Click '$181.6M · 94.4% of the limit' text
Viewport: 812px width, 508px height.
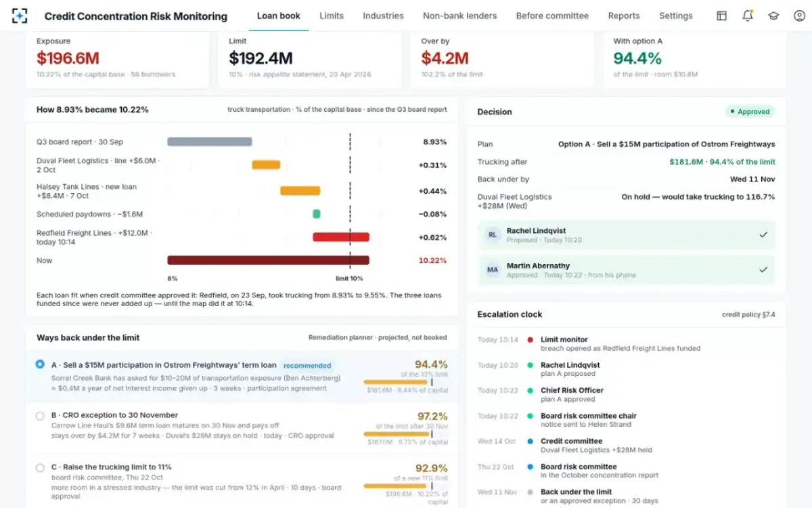pos(722,162)
